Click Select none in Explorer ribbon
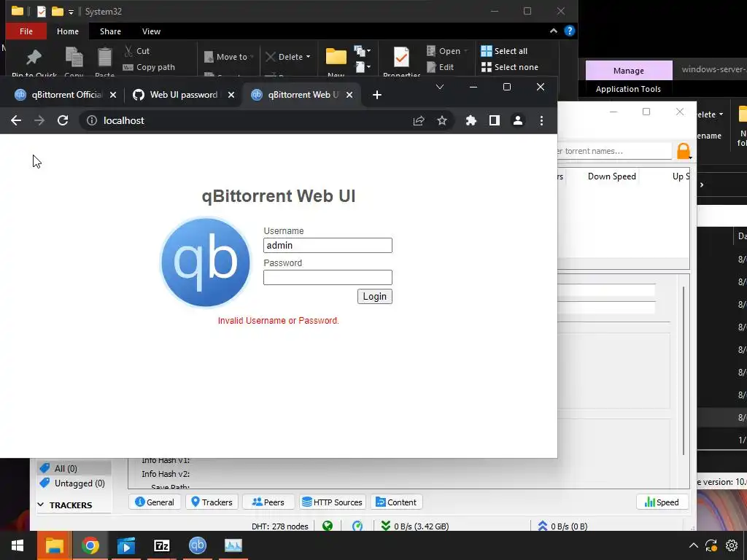This screenshot has width=747, height=560. click(510, 67)
